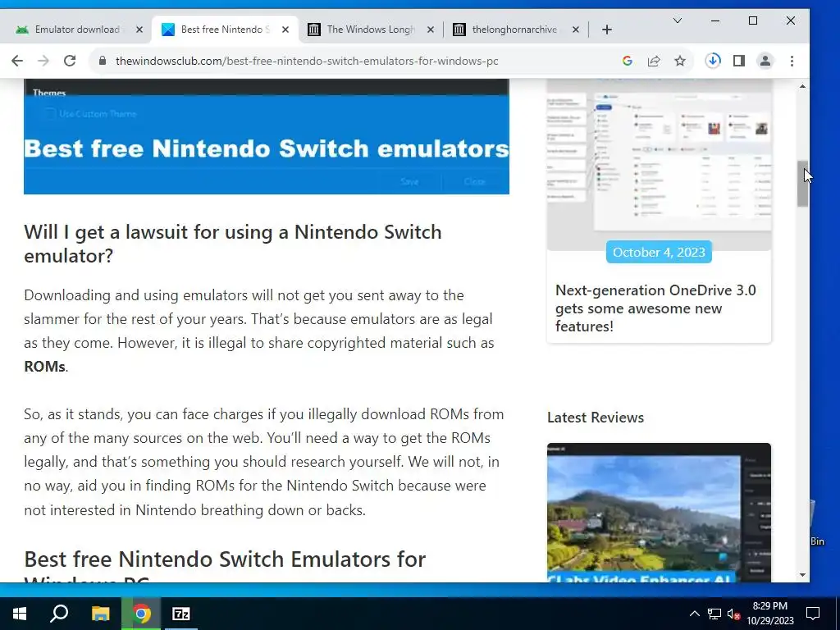
Task: Click the bold ROMs text
Action: [x=45, y=367]
